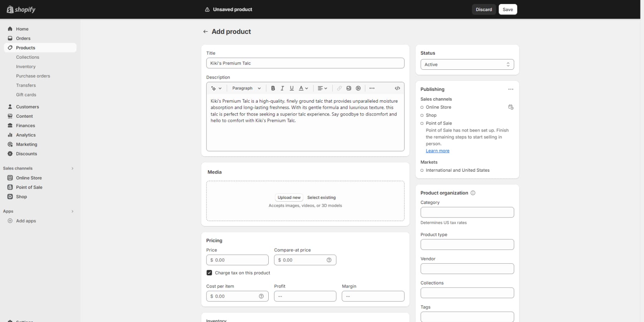Viewport: 644px width, 322px height.
Task: Enable the Online Store sales channel
Action: point(422,107)
